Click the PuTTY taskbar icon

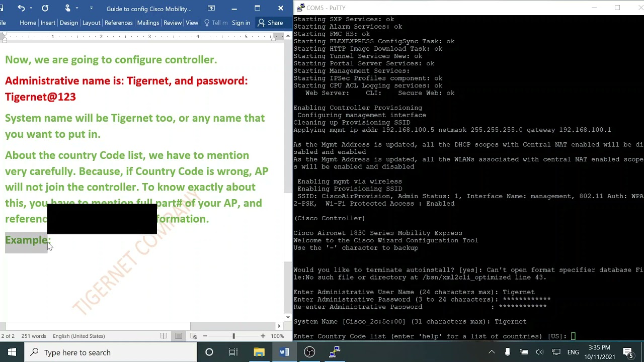tap(335, 352)
